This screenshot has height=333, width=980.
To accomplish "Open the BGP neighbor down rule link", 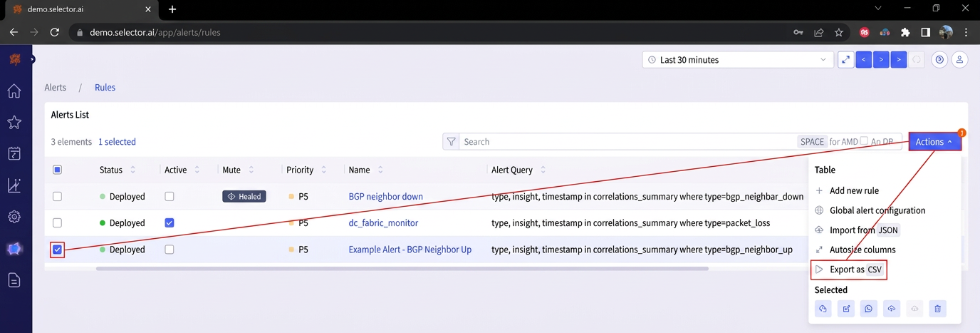I will [385, 196].
